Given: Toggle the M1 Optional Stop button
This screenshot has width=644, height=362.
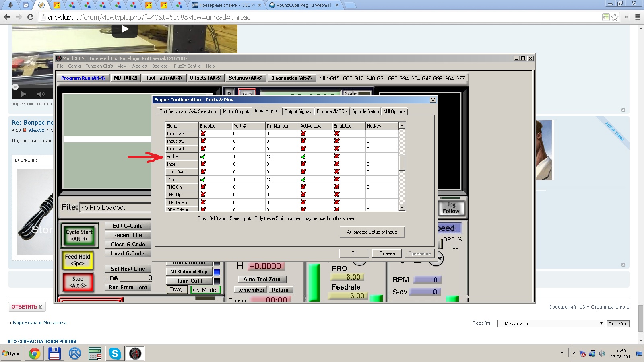Looking at the screenshot, I should pos(189,271).
